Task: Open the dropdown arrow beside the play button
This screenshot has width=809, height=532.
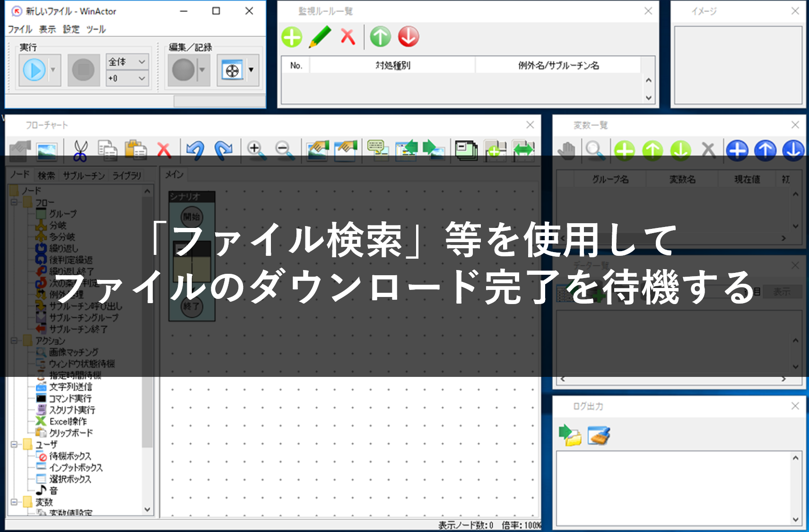Action: [53, 70]
